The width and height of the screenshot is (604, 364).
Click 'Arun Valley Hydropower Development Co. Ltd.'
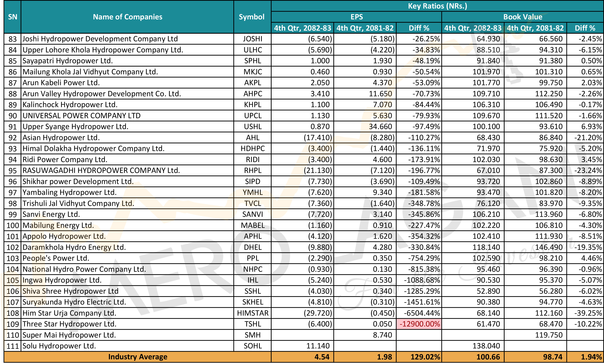(102, 94)
